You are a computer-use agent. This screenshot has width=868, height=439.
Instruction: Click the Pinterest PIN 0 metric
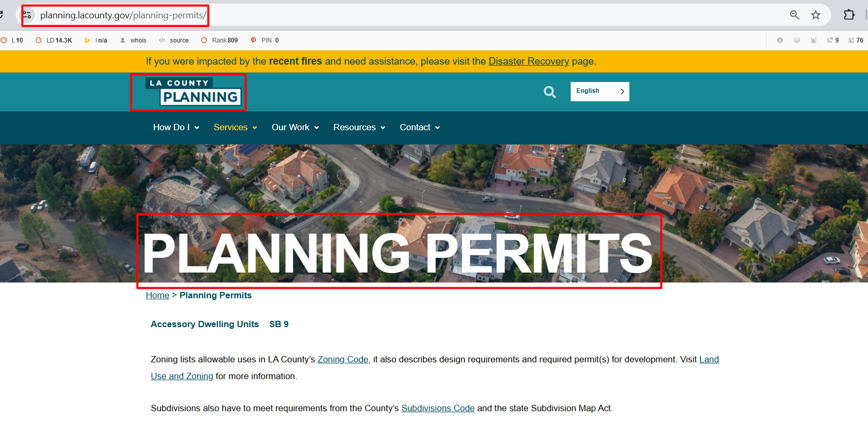[x=265, y=40]
